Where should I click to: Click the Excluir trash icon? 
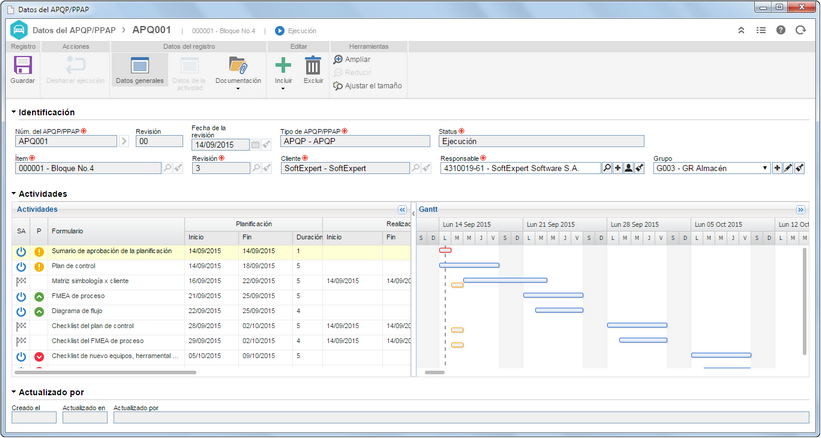click(x=313, y=65)
